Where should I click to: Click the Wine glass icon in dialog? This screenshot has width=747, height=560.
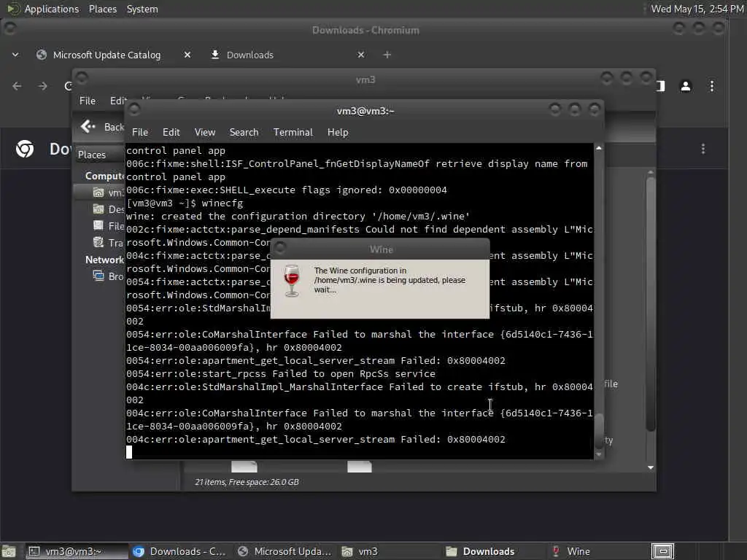(292, 281)
